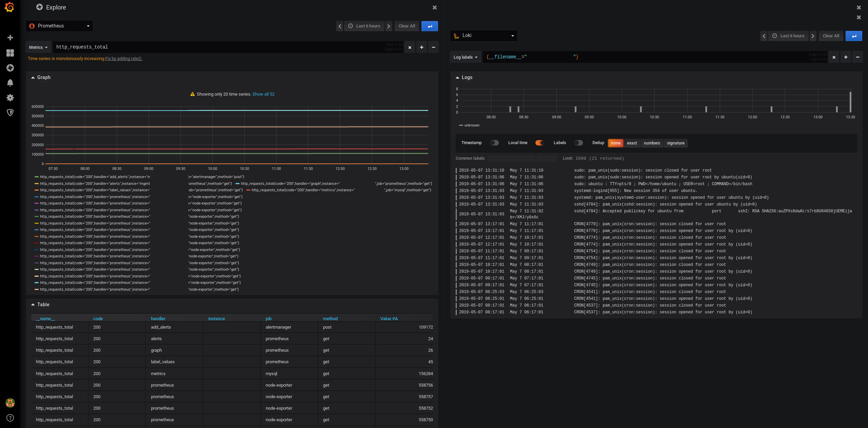Open Prometheus Last 6 hours time picker
This screenshot has height=428, width=868.
coord(364,26)
